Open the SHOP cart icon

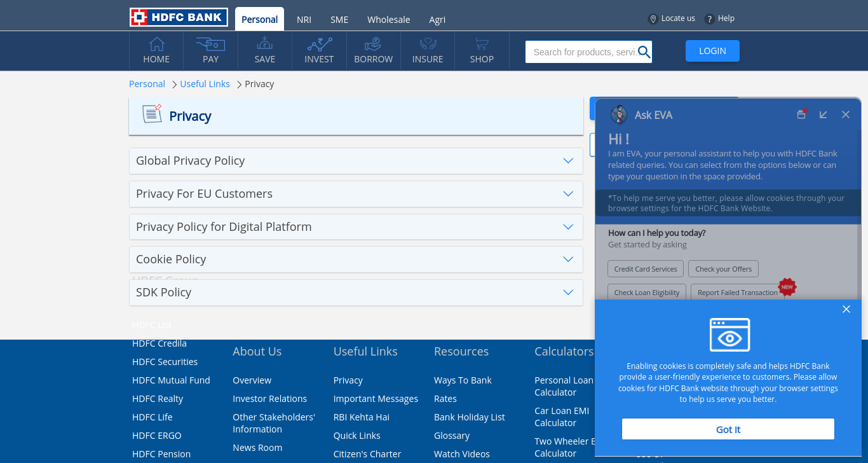(x=482, y=44)
